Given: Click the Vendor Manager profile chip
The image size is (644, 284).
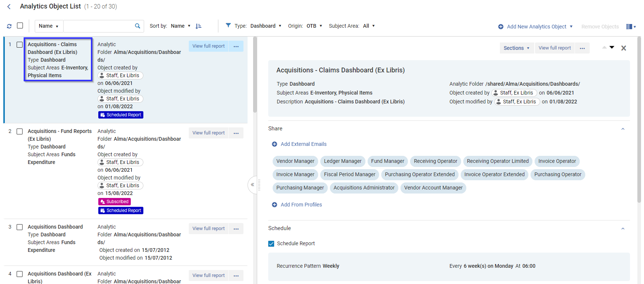Looking at the screenshot, I should click(x=295, y=161).
